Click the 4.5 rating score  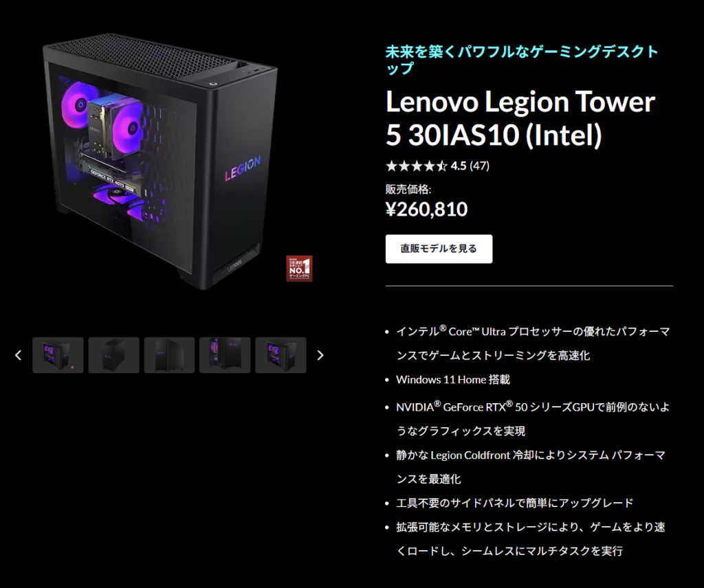pos(459,166)
